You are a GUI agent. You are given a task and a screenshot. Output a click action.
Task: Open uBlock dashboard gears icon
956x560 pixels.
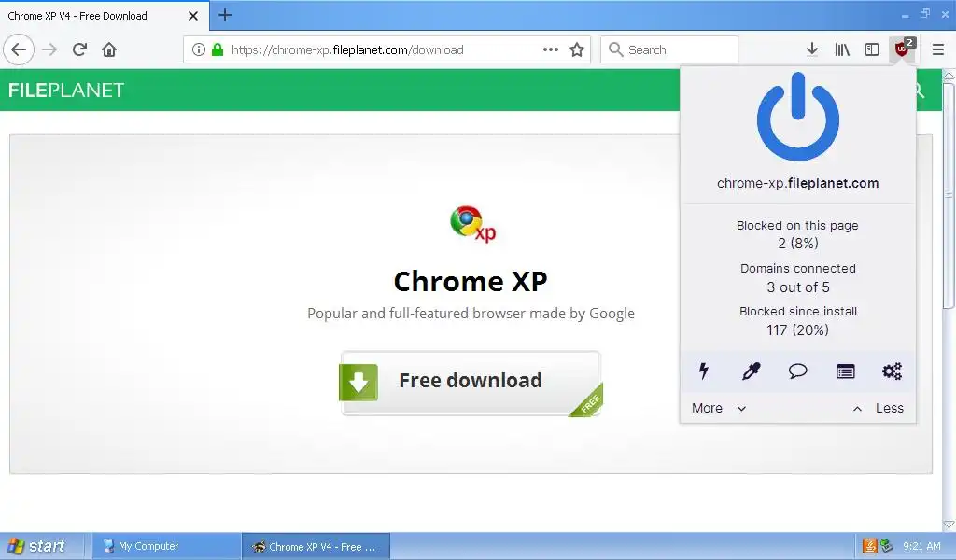892,371
